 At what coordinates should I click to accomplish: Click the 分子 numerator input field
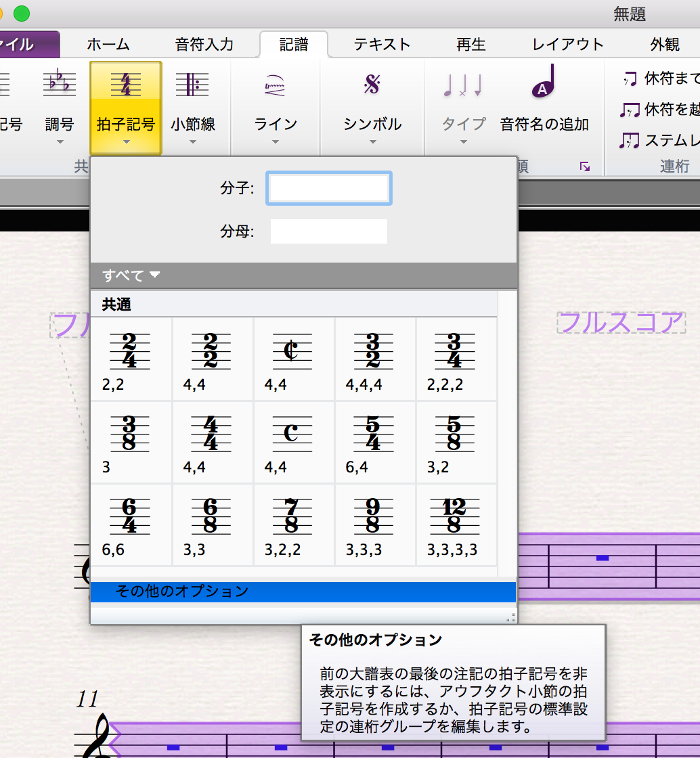pos(329,188)
